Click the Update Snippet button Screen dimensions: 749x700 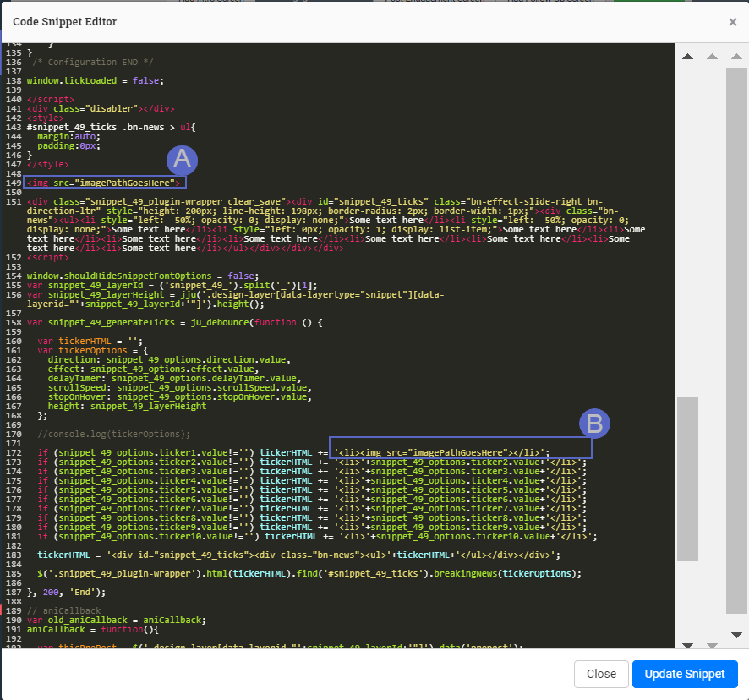685,674
